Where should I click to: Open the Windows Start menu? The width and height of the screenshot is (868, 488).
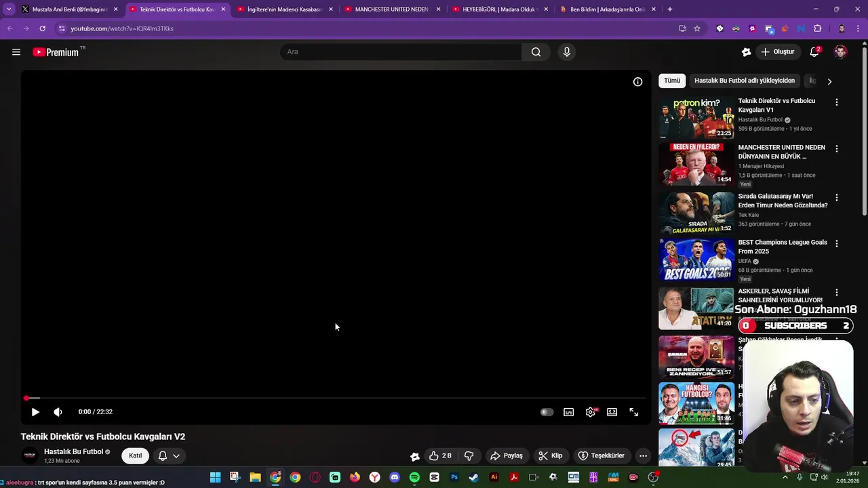(215, 477)
